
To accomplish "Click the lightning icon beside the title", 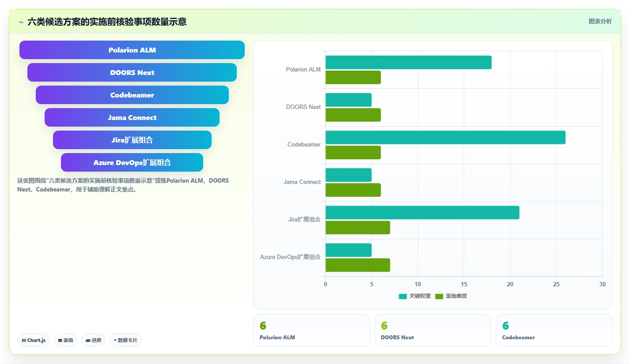I will 21,22.
